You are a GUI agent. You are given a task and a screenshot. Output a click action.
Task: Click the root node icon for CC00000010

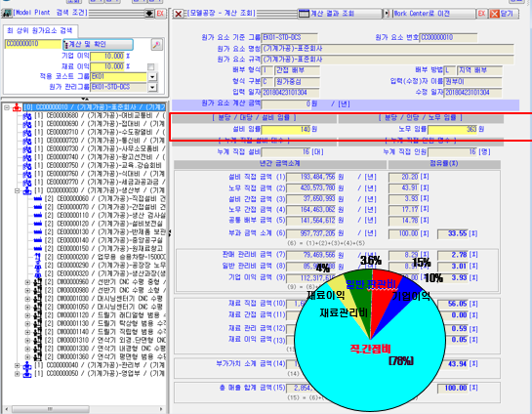(x=17, y=107)
